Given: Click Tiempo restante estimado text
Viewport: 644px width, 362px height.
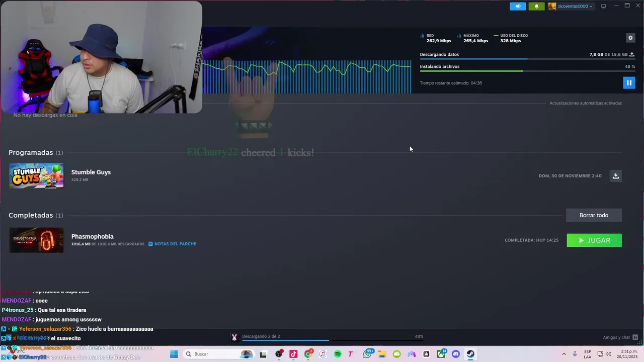Looking at the screenshot, I should (x=451, y=83).
